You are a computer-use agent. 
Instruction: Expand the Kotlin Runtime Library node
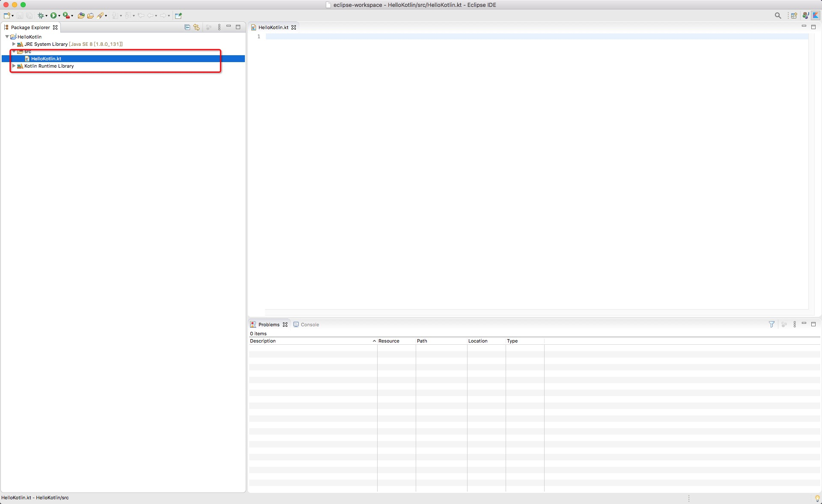tap(14, 66)
